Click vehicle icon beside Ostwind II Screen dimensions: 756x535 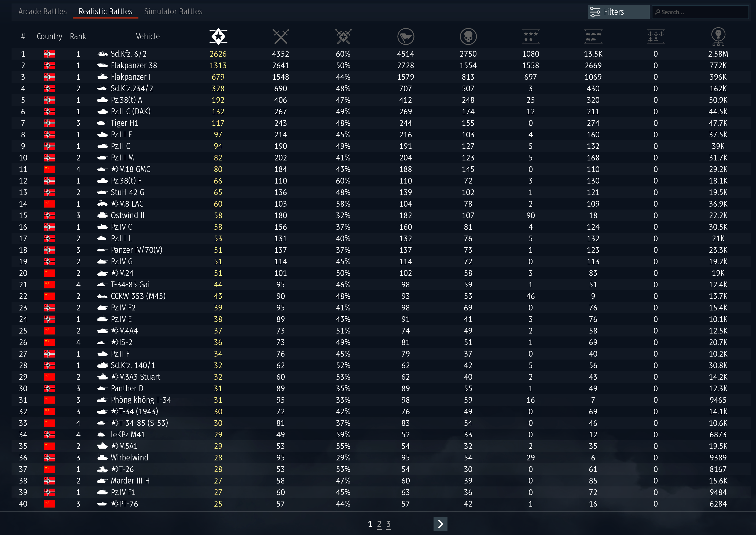click(x=102, y=215)
